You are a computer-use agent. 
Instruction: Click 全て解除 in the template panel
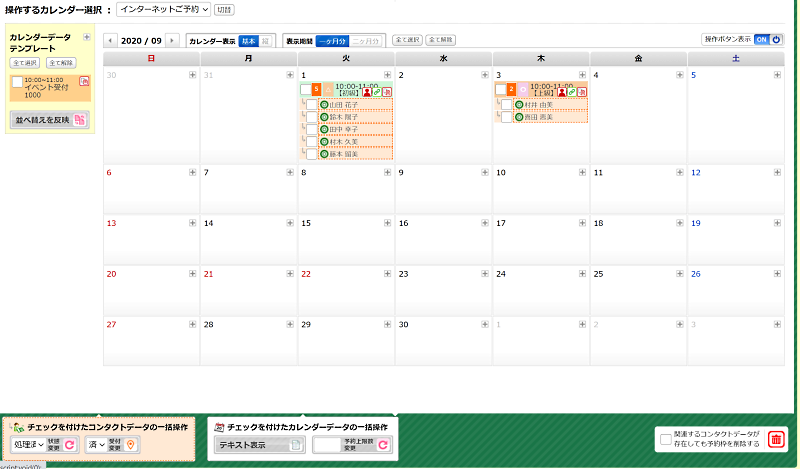click(61, 63)
